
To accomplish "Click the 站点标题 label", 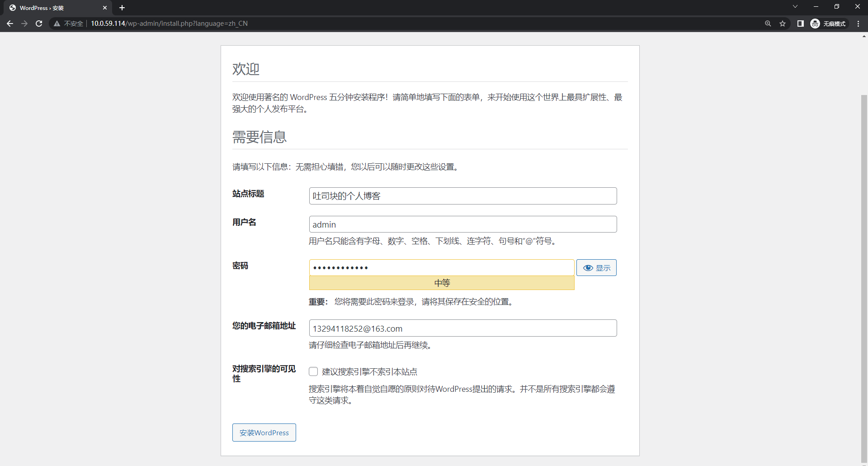I will (248, 194).
